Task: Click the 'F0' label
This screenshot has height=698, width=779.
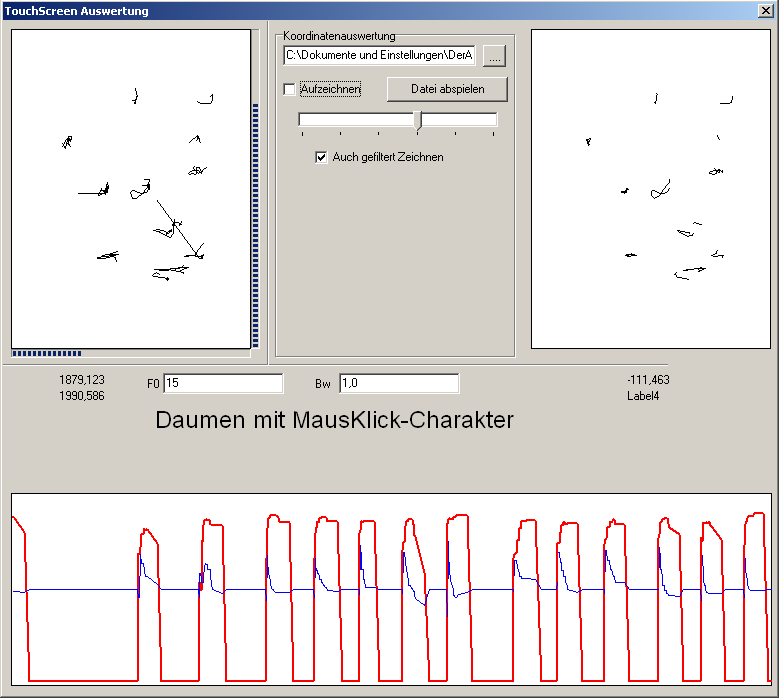Action: click(153, 384)
